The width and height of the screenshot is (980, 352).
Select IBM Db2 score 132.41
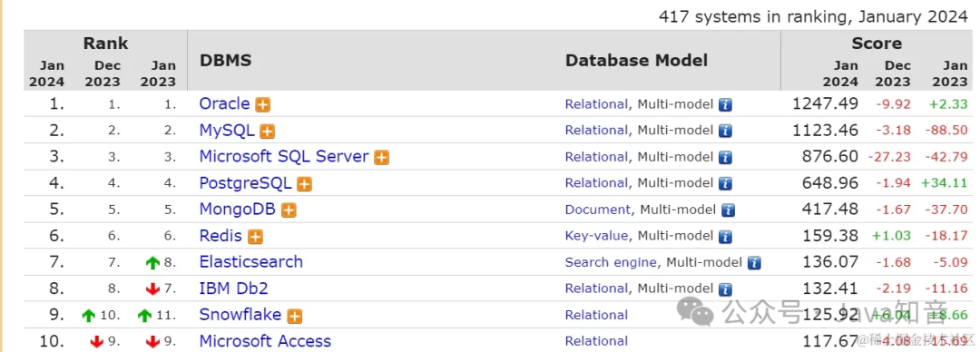tap(830, 288)
